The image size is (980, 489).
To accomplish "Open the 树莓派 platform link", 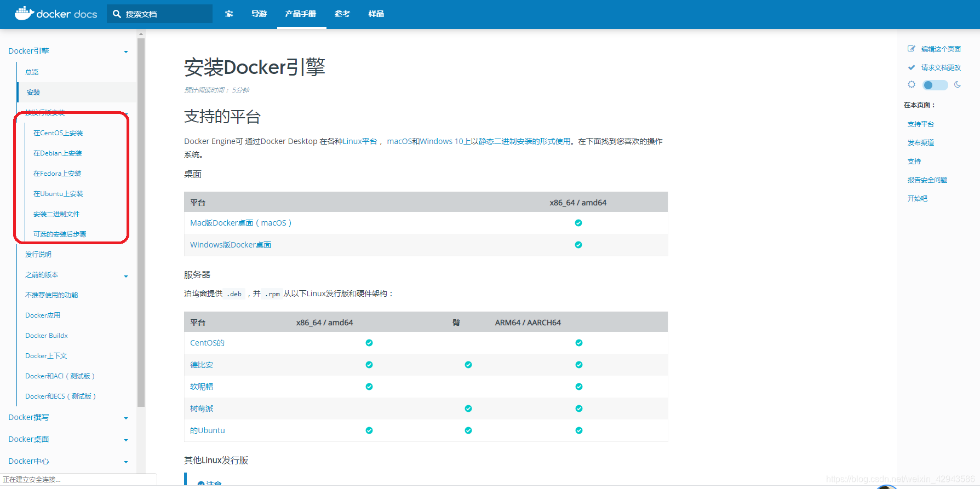I will (x=202, y=409).
